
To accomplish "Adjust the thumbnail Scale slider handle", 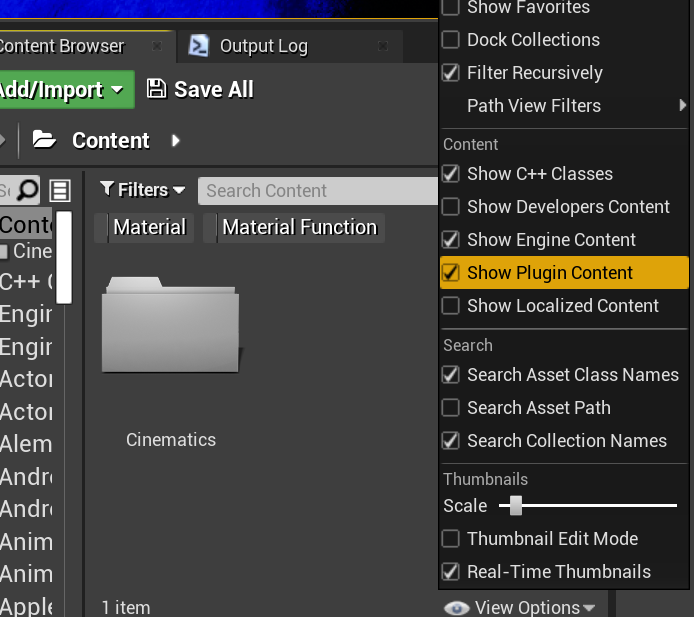I will pos(516,506).
